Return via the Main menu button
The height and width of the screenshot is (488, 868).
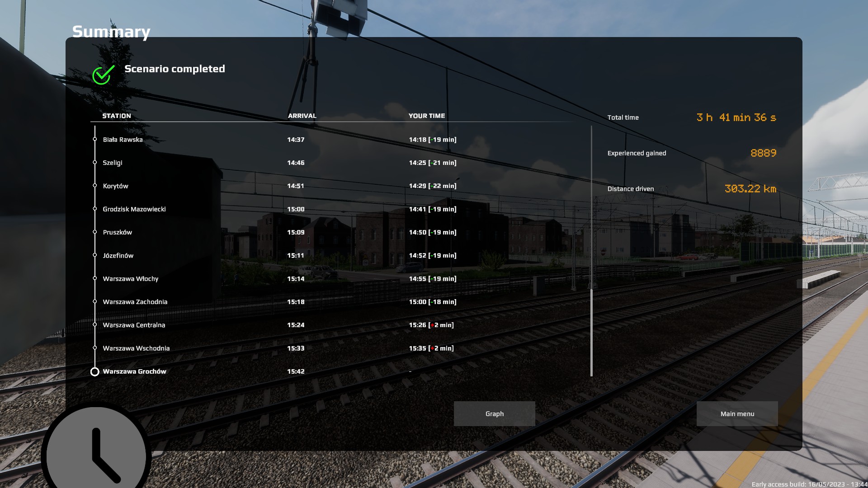[x=737, y=413]
